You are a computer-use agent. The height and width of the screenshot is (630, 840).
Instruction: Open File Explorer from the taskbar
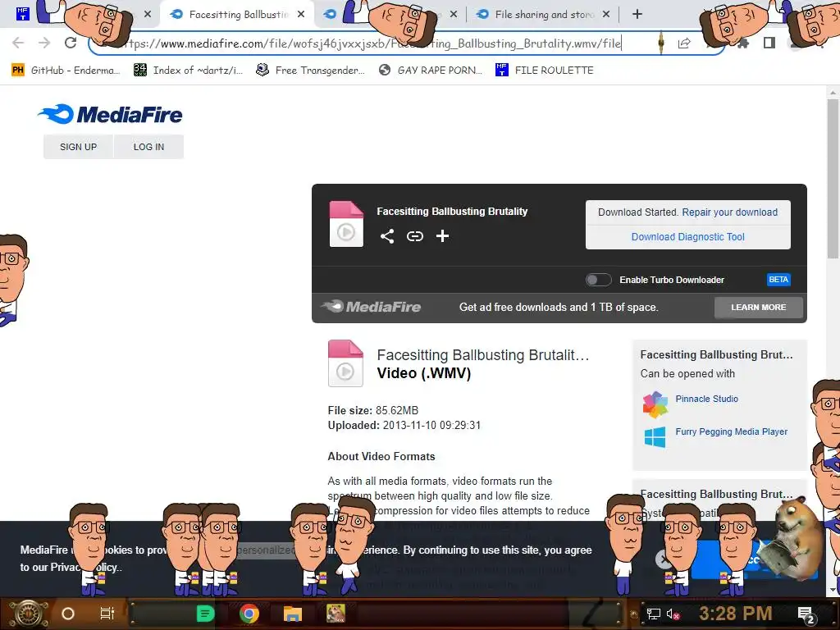(293, 614)
